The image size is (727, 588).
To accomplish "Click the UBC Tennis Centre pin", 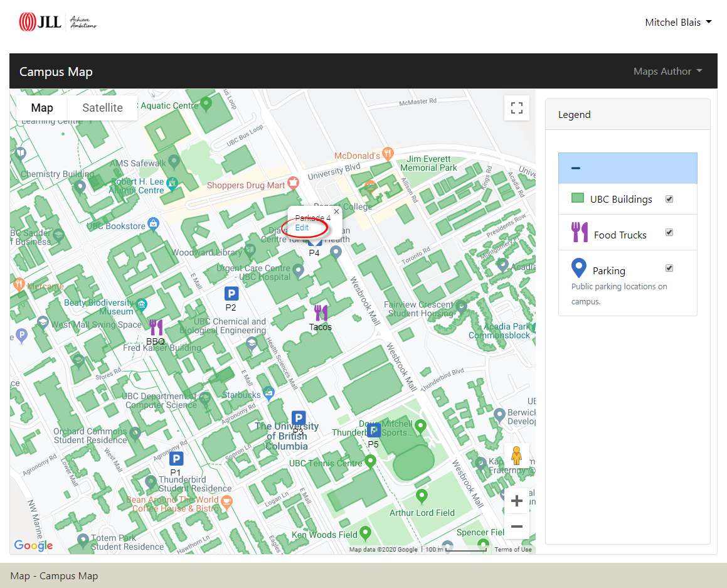I will pyautogui.click(x=370, y=461).
